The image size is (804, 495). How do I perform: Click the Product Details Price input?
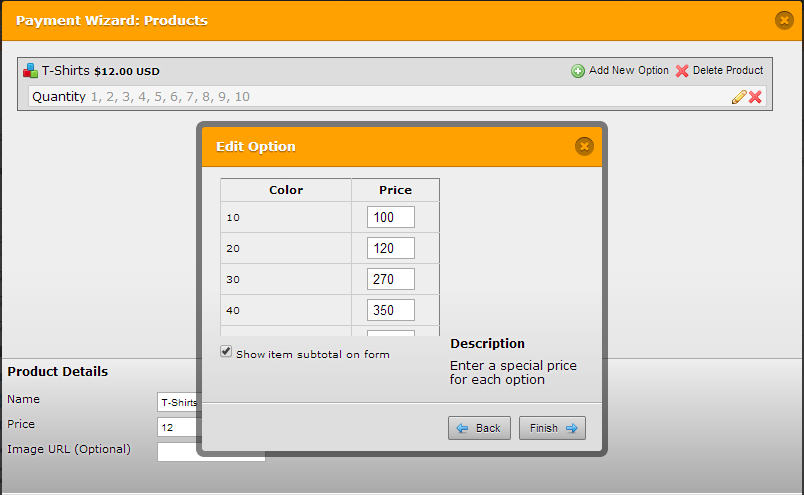point(178,427)
